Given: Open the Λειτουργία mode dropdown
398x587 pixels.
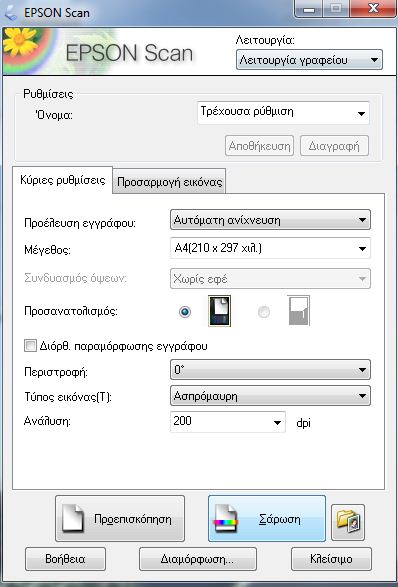Looking at the screenshot, I should [309, 60].
